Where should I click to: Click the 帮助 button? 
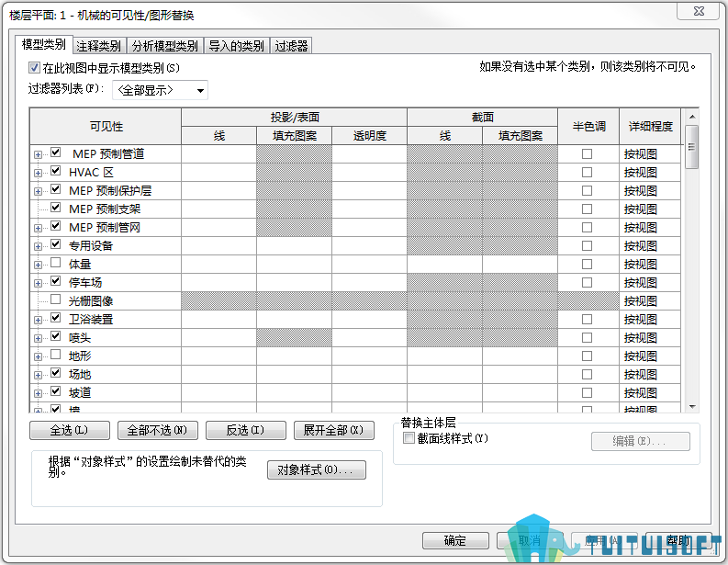click(x=678, y=541)
